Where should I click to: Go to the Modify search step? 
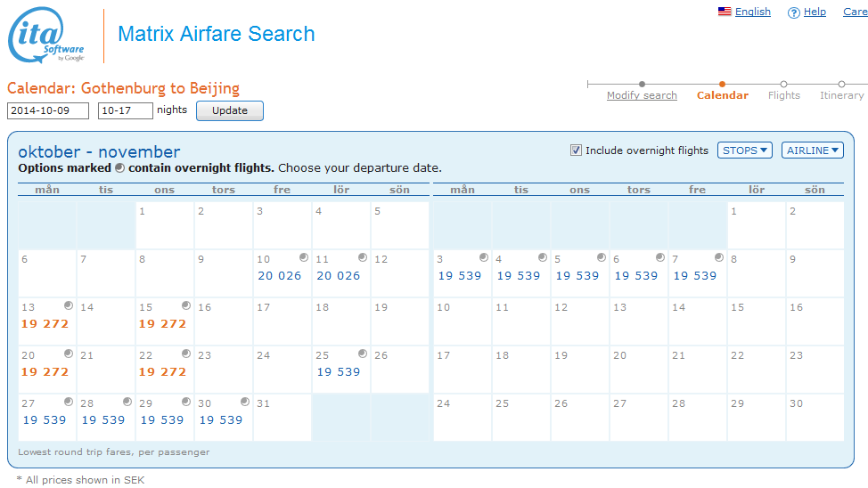click(x=642, y=95)
